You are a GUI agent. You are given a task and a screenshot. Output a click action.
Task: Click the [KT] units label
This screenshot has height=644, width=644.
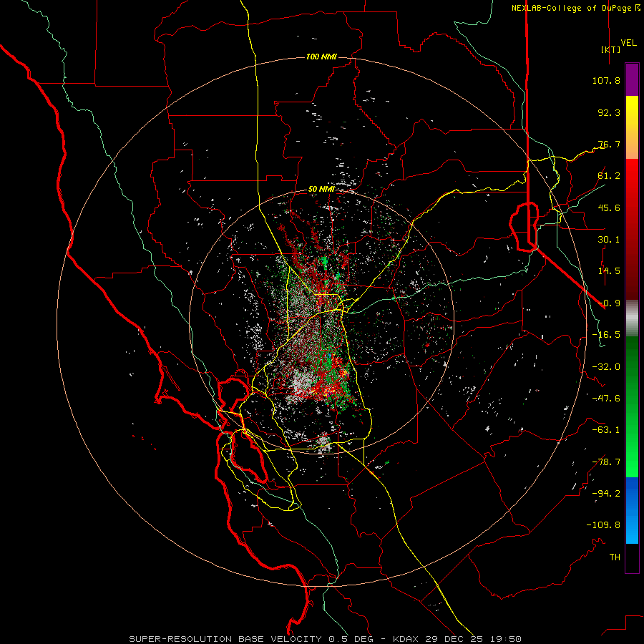click(611, 49)
